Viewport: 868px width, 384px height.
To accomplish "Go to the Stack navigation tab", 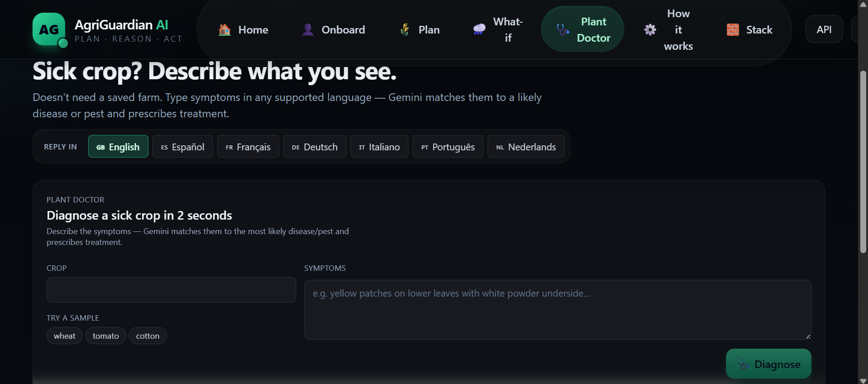I will [749, 30].
